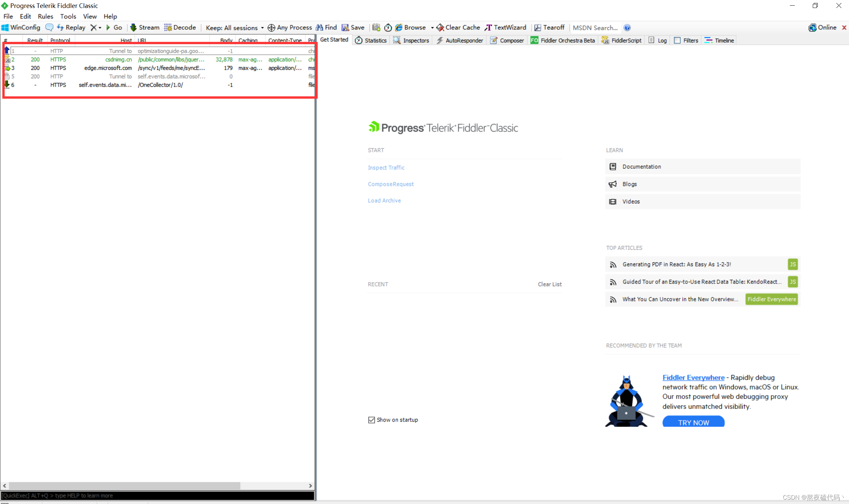Expand the Remove X dropdown arrow

pyautogui.click(x=100, y=28)
